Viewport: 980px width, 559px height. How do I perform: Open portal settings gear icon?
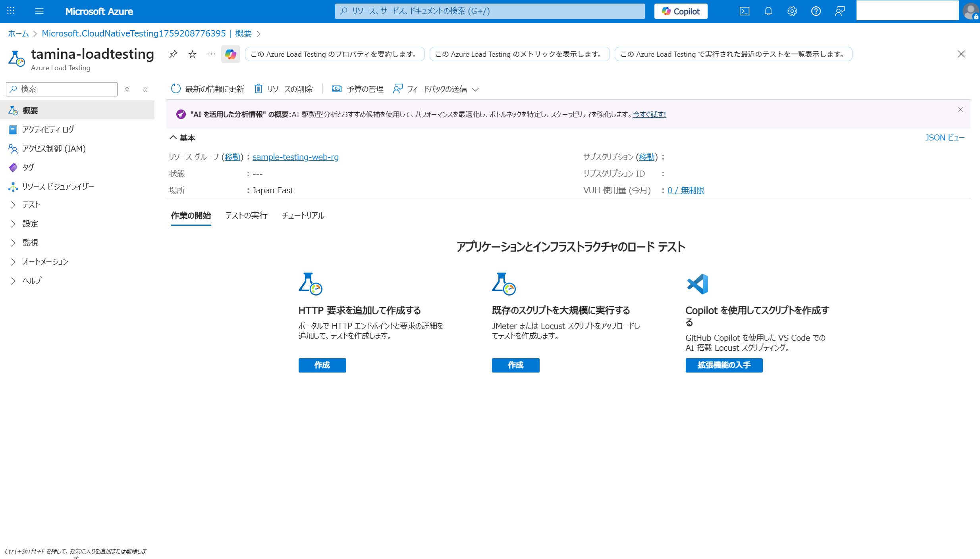(x=792, y=11)
